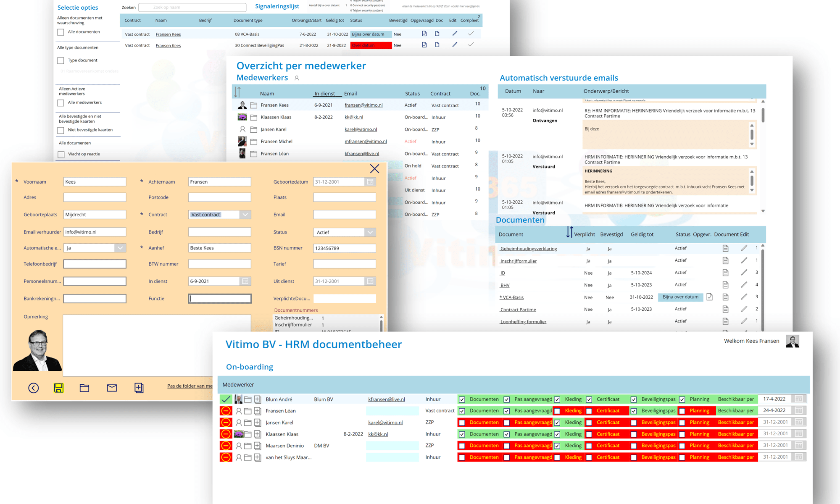Toggle Kleding checkbox for Fransen Léan

pyautogui.click(x=557, y=411)
